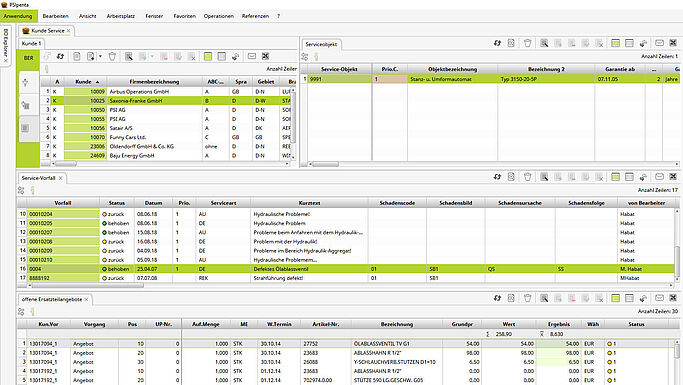Toggle form view in Kunde 1 toolbar
Viewport: 683px width, 385px height.
tap(222, 57)
